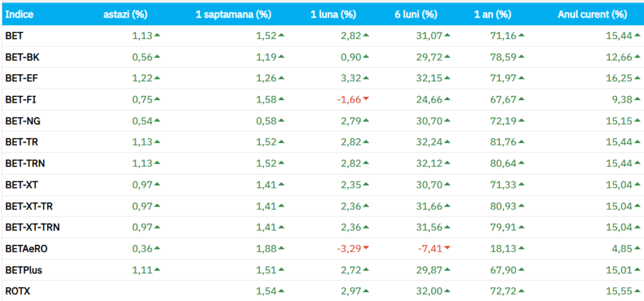
Task: Click the red down arrow beside BETAeRO -7,41
Action: click(x=448, y=249)
